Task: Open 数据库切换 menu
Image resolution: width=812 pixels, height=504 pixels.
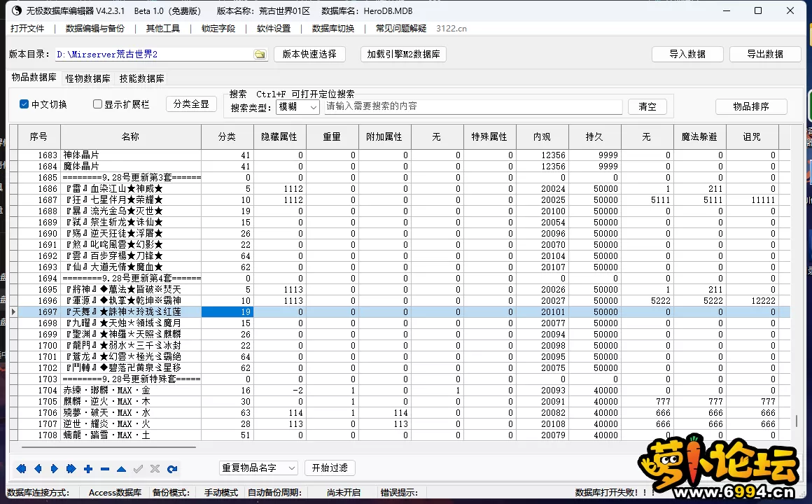Action: click(x=333, y=29)
